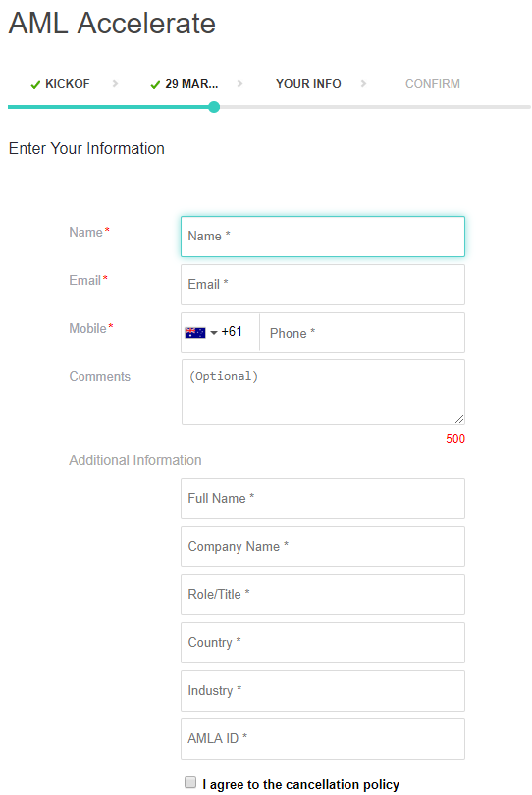Viewport: 532px width, 795px height.
Task: Focus the Email input field
Action: [323, 285]
